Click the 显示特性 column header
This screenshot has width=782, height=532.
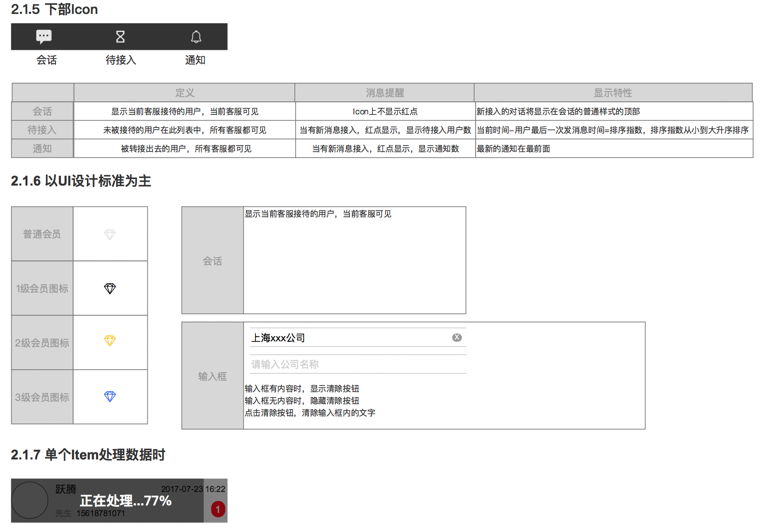(x=613, y=93)
